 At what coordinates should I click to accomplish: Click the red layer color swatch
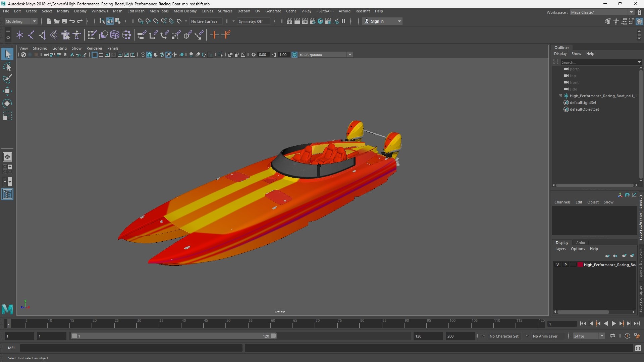580,265
